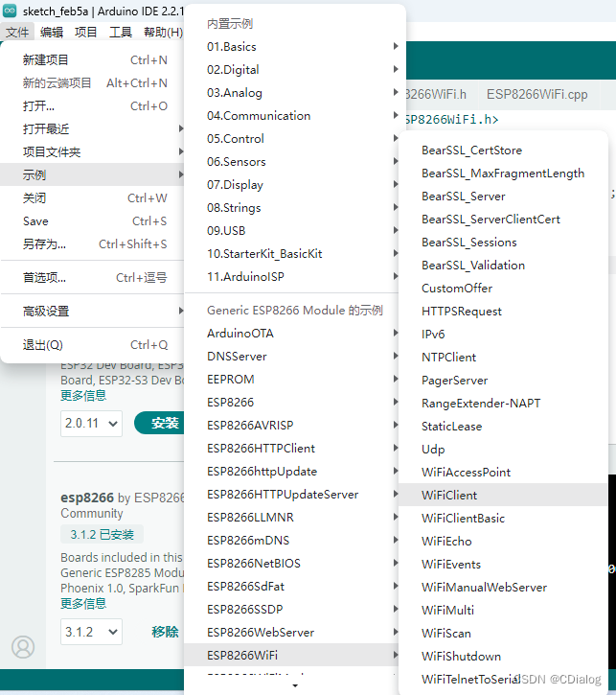
Task: Click 移除 to remove esp8266 package
Action: [x=165, y=632]
